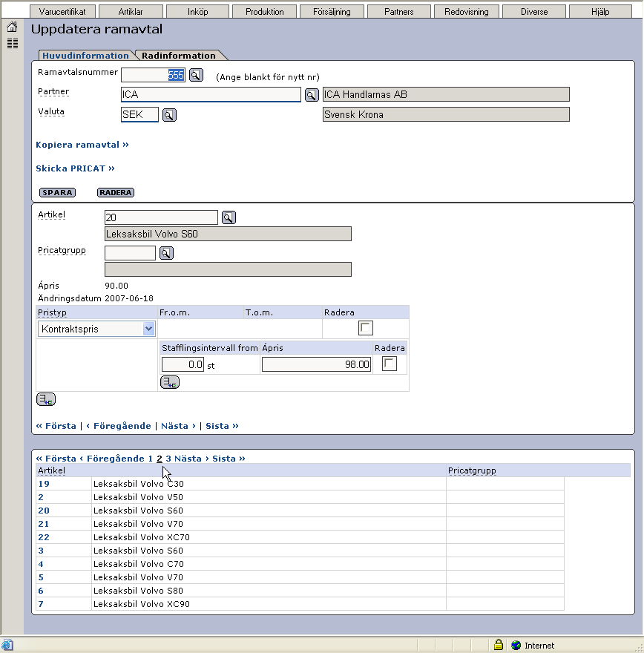Go to Nästa record in detail panel
The height and width of the screenshot is (653, 644).
coord(178,426)
